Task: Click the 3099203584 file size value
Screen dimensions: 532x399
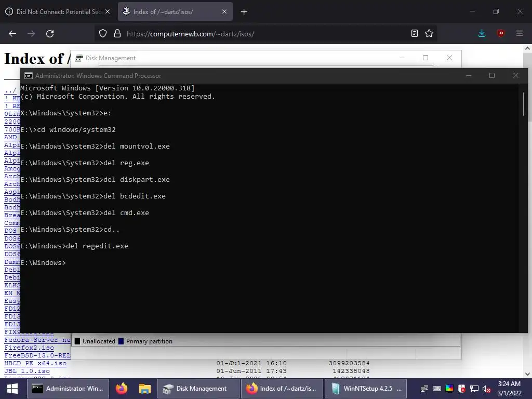Action: tap(349, 363)
